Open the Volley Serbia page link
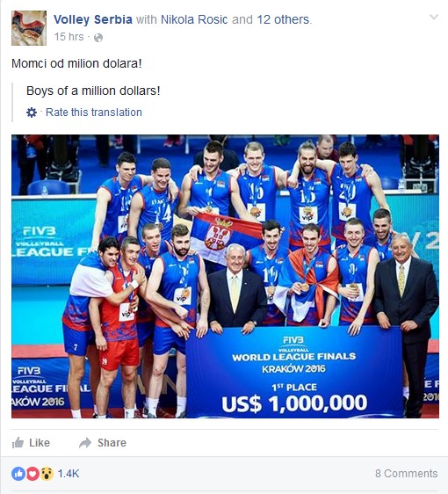The width and height of the screenshot is (448, 494). click(x=93, y=19)
